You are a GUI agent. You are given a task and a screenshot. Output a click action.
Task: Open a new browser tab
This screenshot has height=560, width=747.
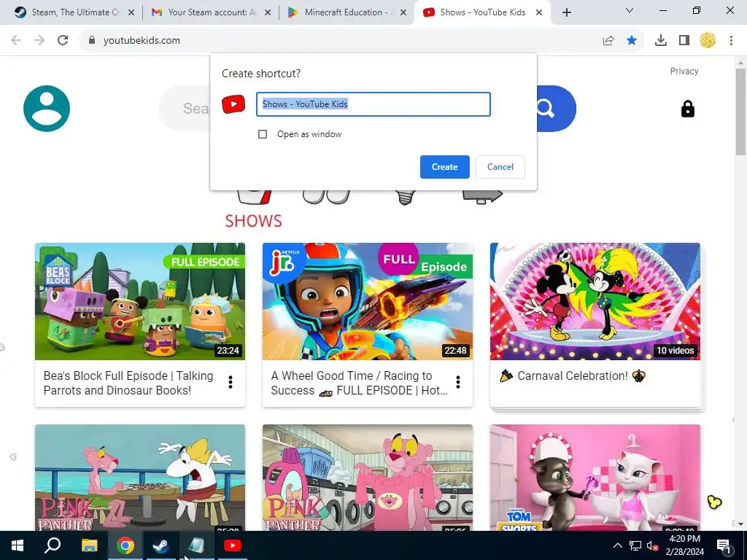(566, 13)
